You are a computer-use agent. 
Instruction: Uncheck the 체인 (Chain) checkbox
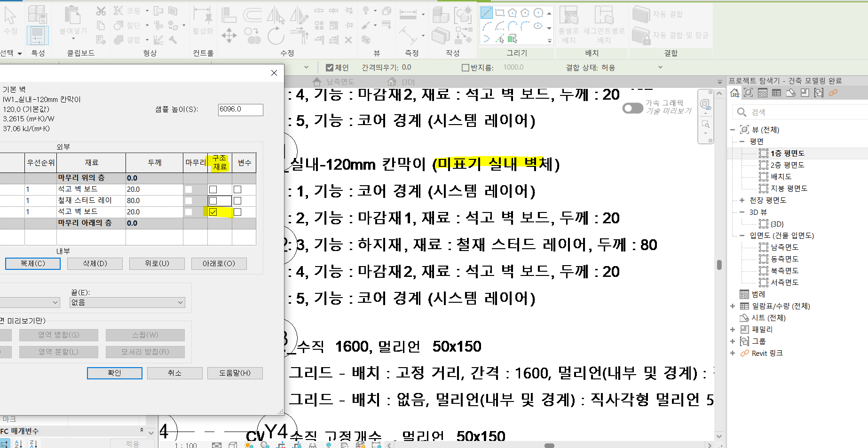click(x=330, y=68)
